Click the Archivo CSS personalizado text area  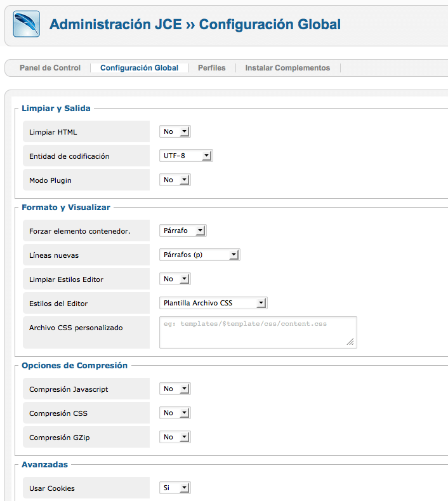(x=258, y=332)
